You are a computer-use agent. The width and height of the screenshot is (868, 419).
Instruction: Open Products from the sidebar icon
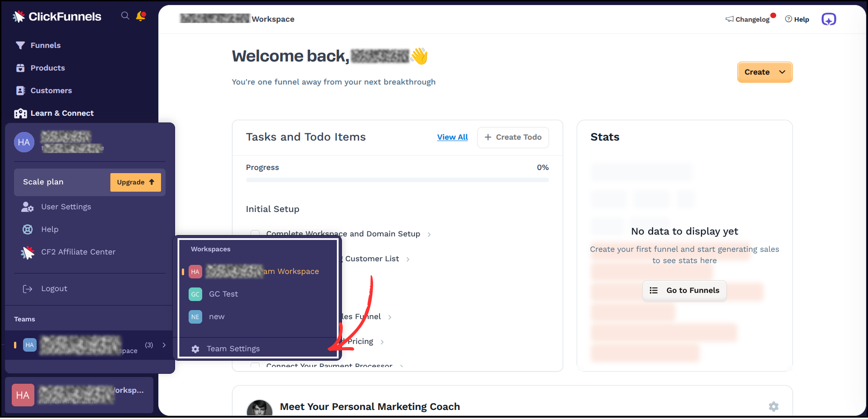pos(20,68)
